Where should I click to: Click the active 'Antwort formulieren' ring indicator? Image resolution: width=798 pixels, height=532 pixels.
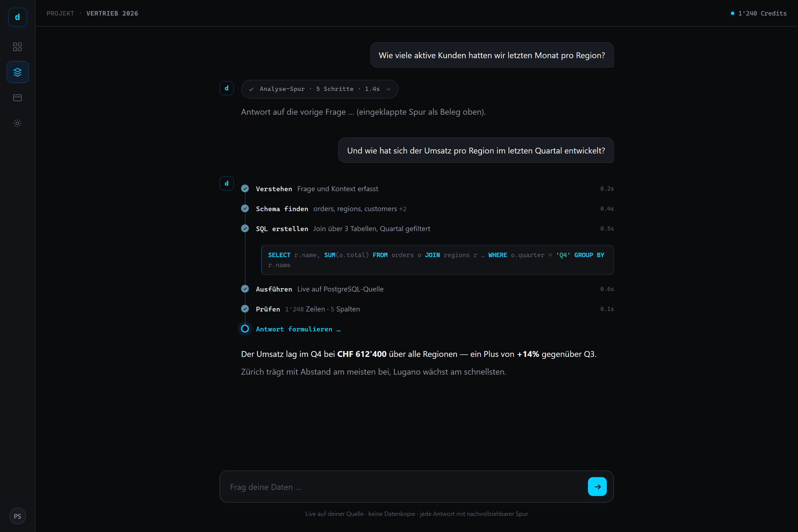tap(245, 329)
